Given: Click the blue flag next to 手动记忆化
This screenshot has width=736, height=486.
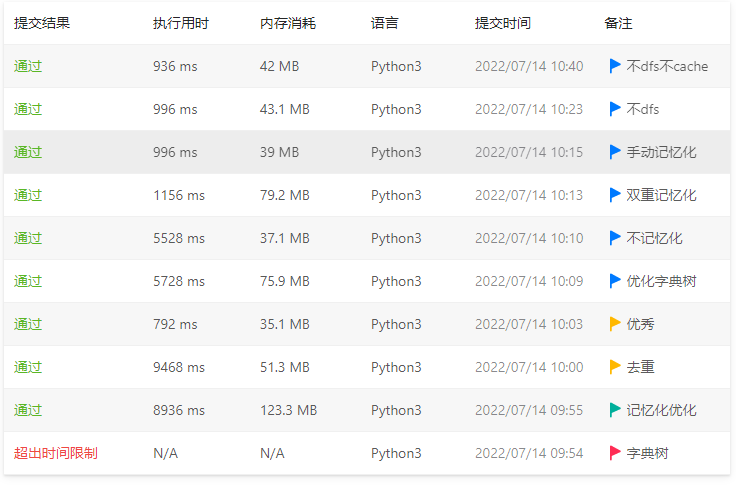Looking at the screenshot, I should click(615, 152).
